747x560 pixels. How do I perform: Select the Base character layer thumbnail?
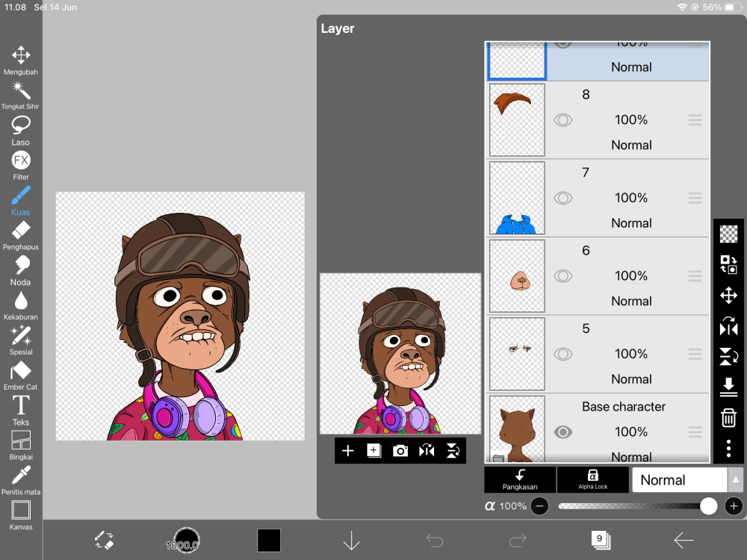tap(517, 429)
